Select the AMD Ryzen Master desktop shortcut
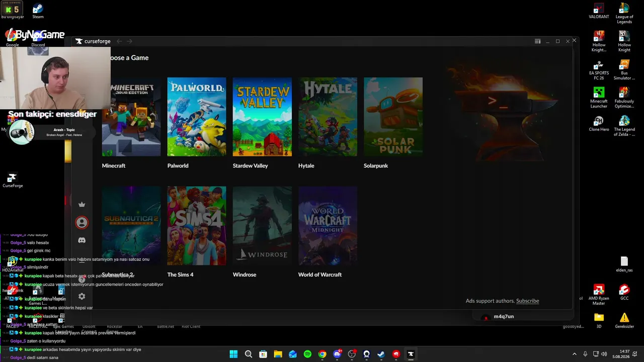This screenshot has width=644, height=362. pyautogui.click(x=599, y=295)
